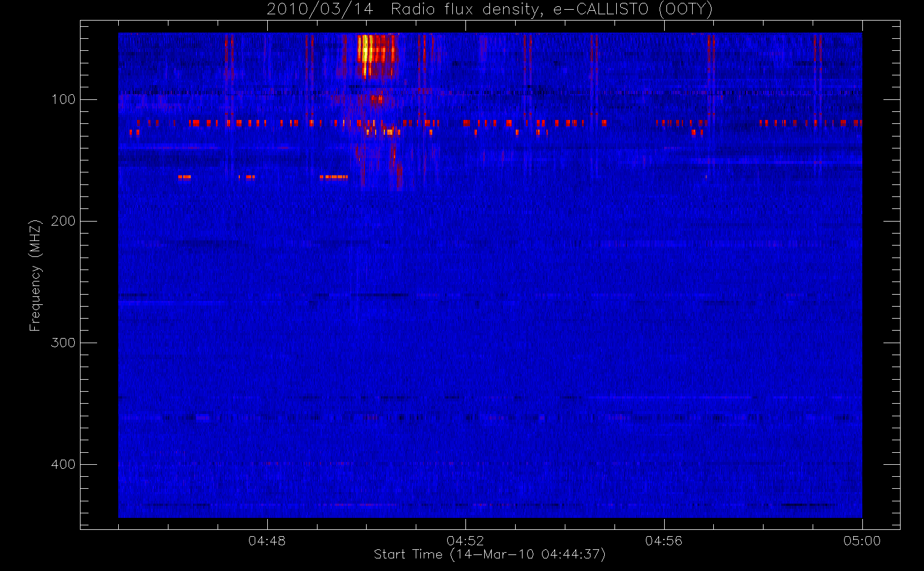Click the plot title '2010/03/14 Radio flux density, e-CALLISTO (OOTY)'
Image resolution: width=924 pixels, height=571 pixels.
coord(490,10)
